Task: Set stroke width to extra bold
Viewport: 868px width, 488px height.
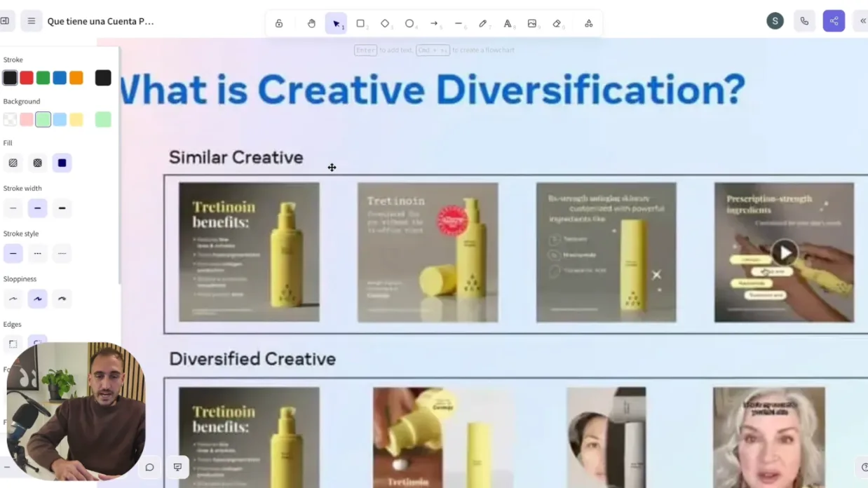Action: coord(62,208)
